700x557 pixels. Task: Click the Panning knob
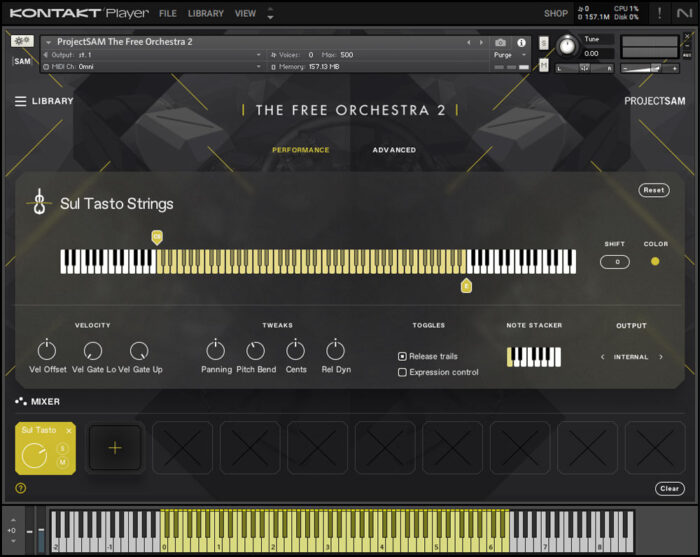[216, 350]
